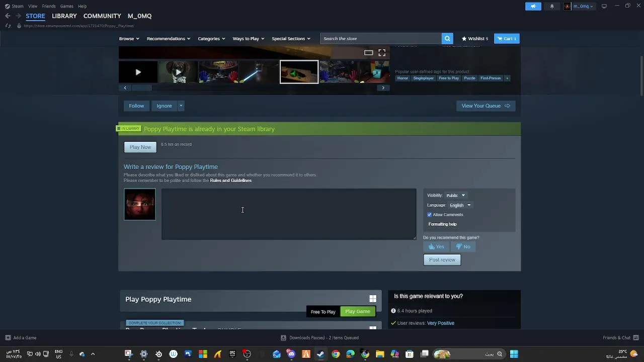The image size is (644, 362).
Task: Select the highlighted green screenshot thumbnail
Action: tap(299, 72)
